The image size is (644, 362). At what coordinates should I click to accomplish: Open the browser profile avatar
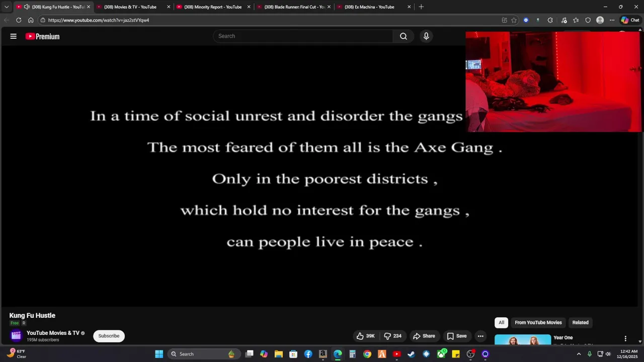click(600, 20)
